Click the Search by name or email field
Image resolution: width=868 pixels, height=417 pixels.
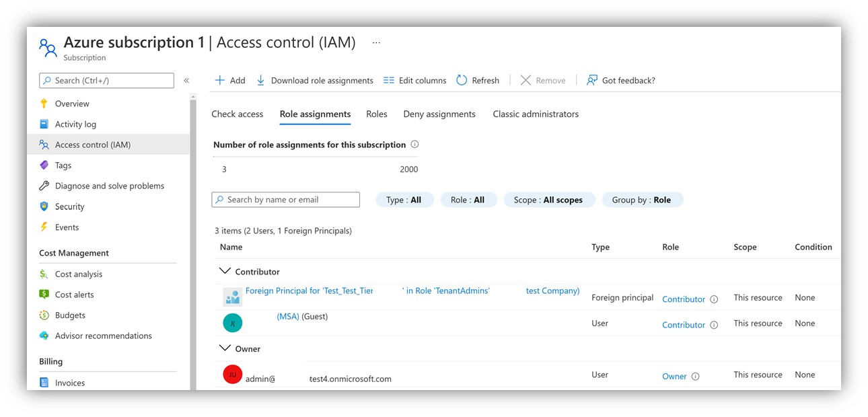click(286, 200)
